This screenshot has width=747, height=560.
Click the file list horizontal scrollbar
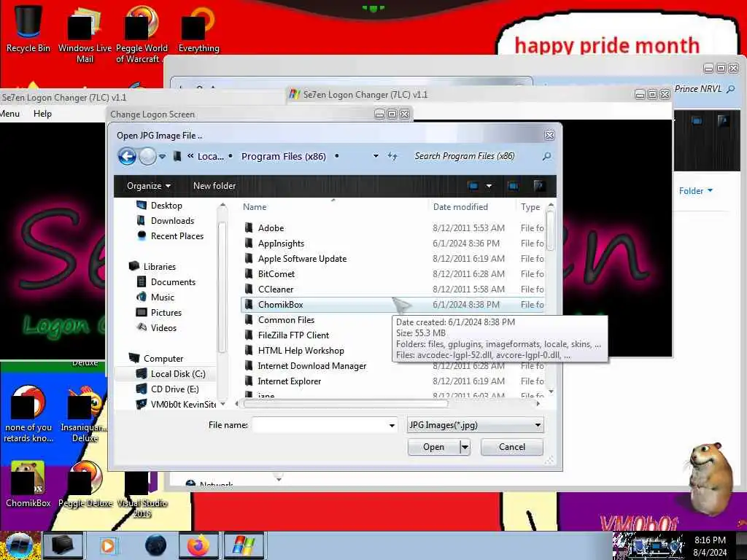[345, 404]
